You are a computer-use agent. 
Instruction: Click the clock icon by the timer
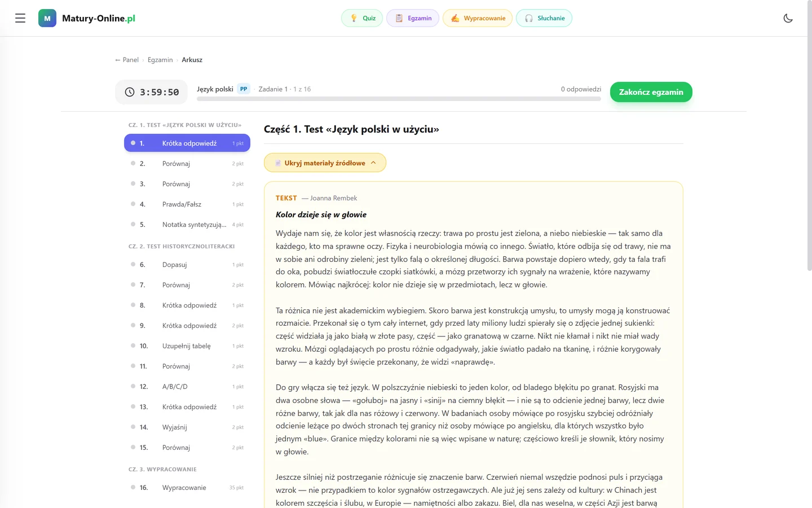[x=130, y=92]
